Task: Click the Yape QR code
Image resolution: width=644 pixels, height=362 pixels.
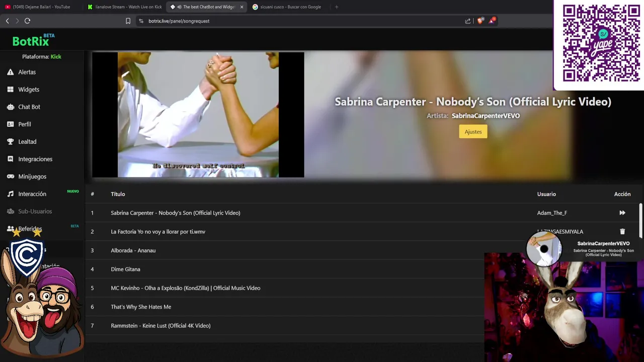Action: [x=601, y=44]
